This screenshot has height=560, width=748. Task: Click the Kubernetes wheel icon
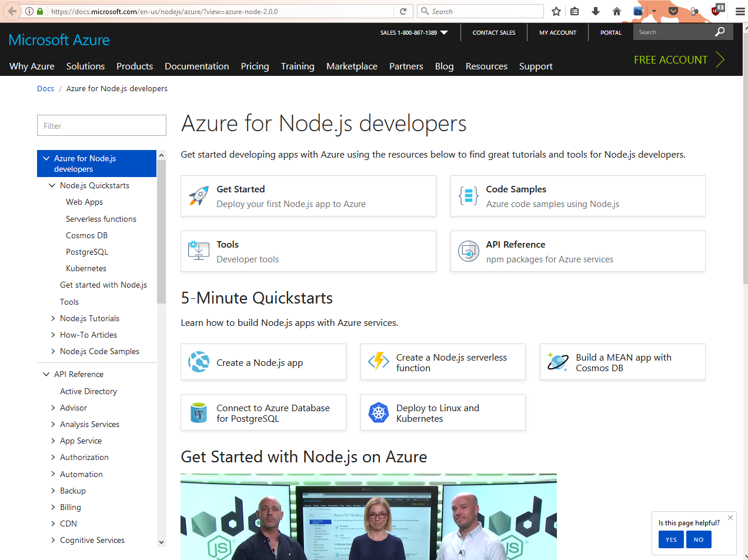coord(378,412)
